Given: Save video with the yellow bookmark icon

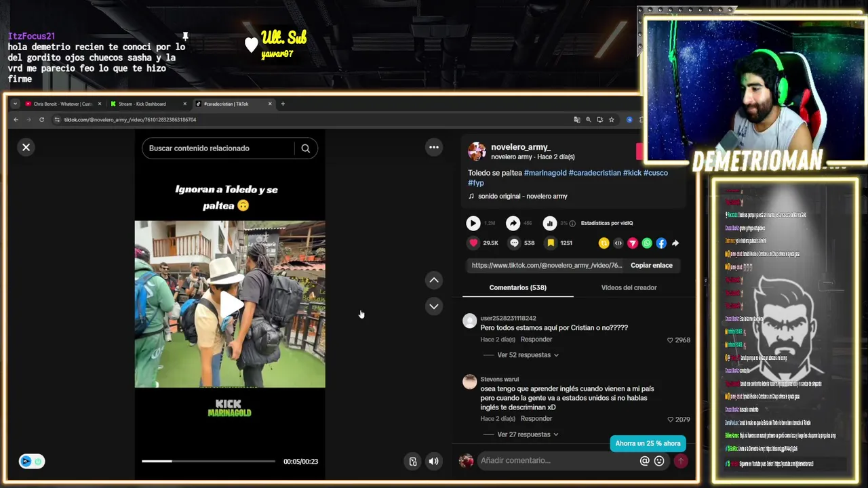Looking at the screenshot, I should (x=551, y=243).
